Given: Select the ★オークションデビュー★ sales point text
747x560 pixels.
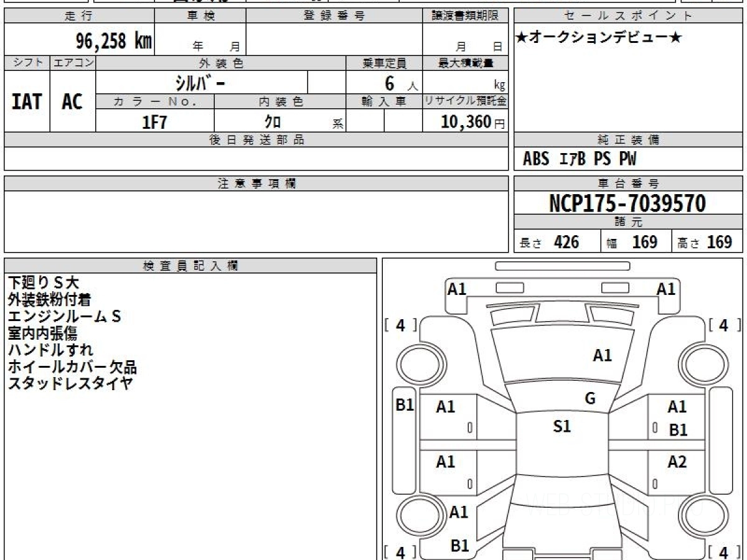Looking at the screenshot, I should pyautogui.click(x=599, y=38).
